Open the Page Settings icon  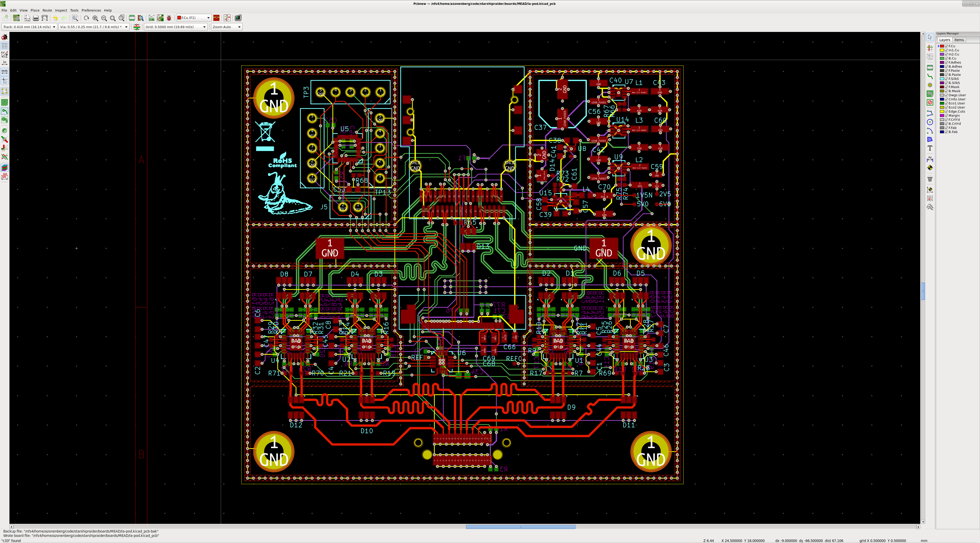click(x=27, y=18)
